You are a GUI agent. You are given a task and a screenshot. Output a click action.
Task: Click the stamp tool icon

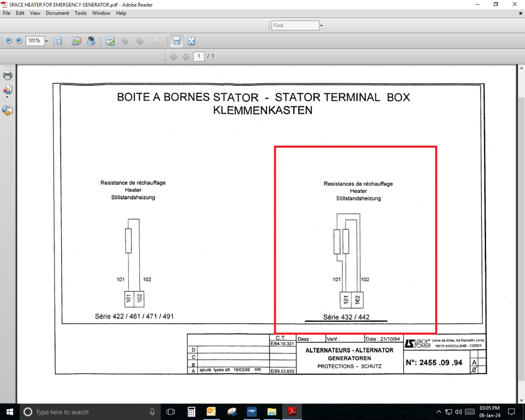click(91, 41)
